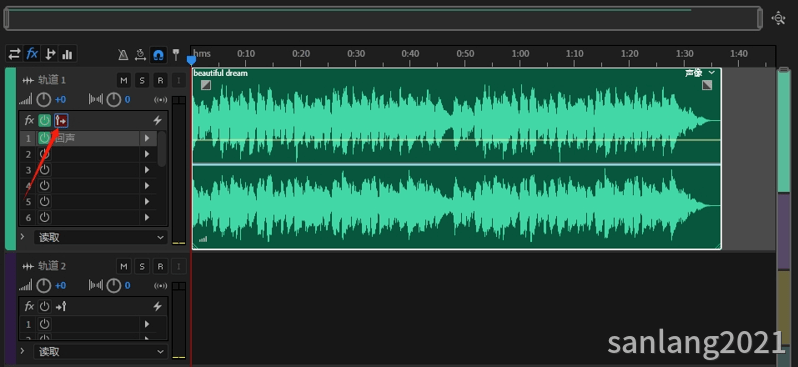Open the 读取 automation dropdown on 轨道 1

click(101, 237)
